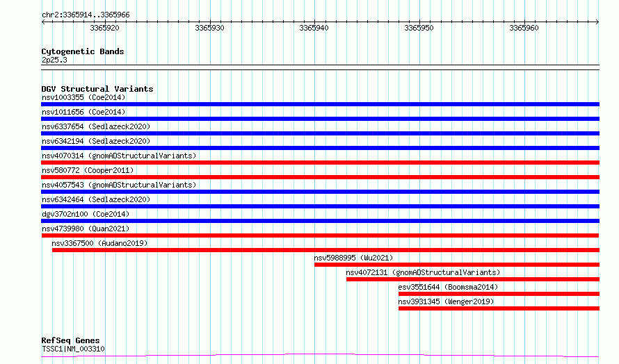The height and width of the screenshot is (364, 619).
Task: Select the blue bar of nsv6337654
Action: pos(320,133)
